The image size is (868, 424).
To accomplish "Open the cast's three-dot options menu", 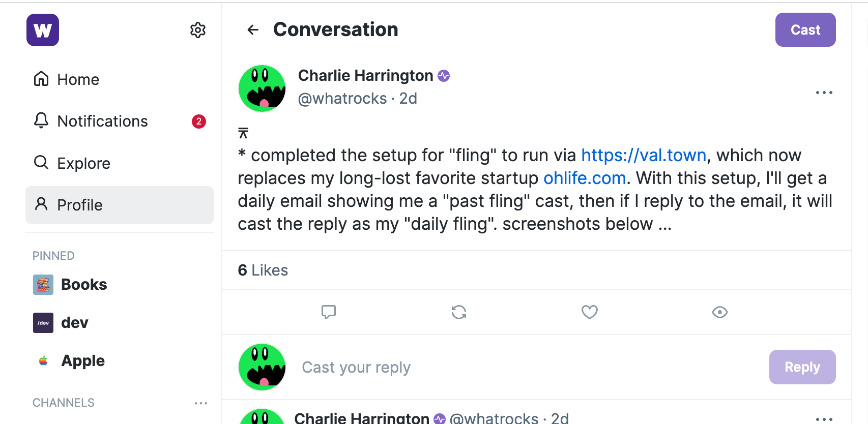I will coord(824,93).
